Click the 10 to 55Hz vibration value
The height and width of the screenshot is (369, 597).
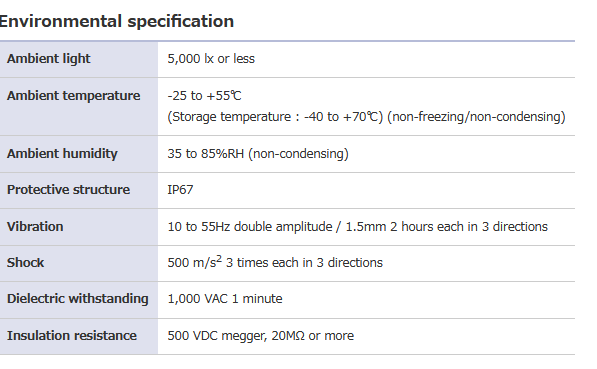pyautogui.click(x=358, y=227)
